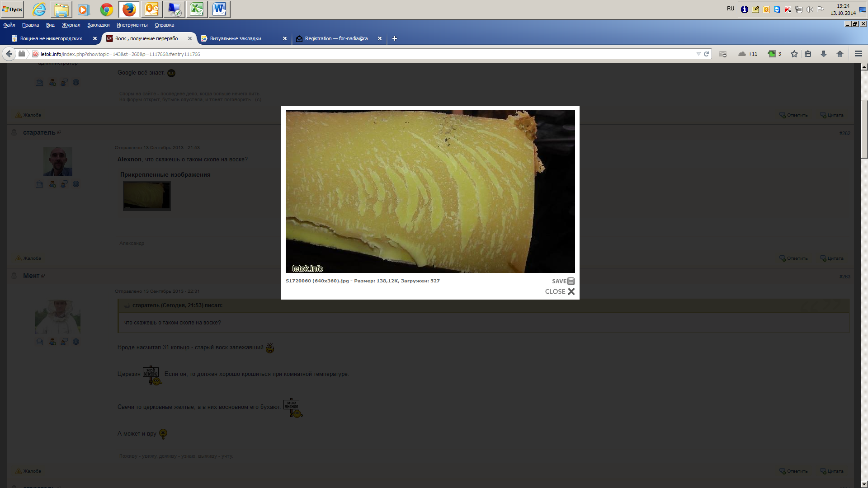Open the weather +11 toolbar widget
The height and width of the screenshot is (488, 868).
point(748,54)
